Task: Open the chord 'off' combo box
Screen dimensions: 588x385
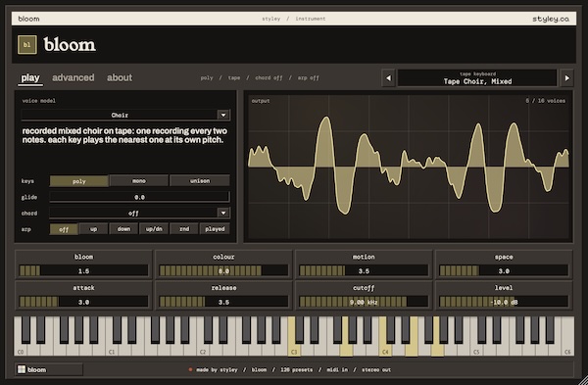Action: pyautogui.click(x=139, y=213)
